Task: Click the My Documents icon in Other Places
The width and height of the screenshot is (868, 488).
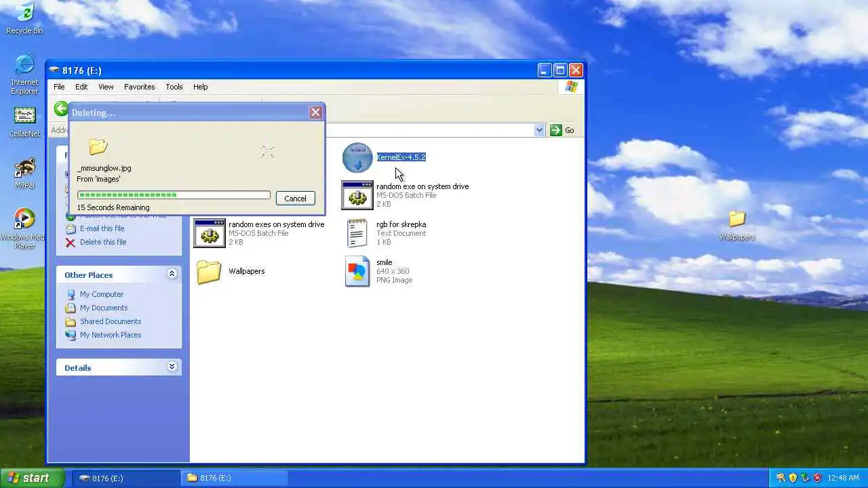Action: coord(71,308)
